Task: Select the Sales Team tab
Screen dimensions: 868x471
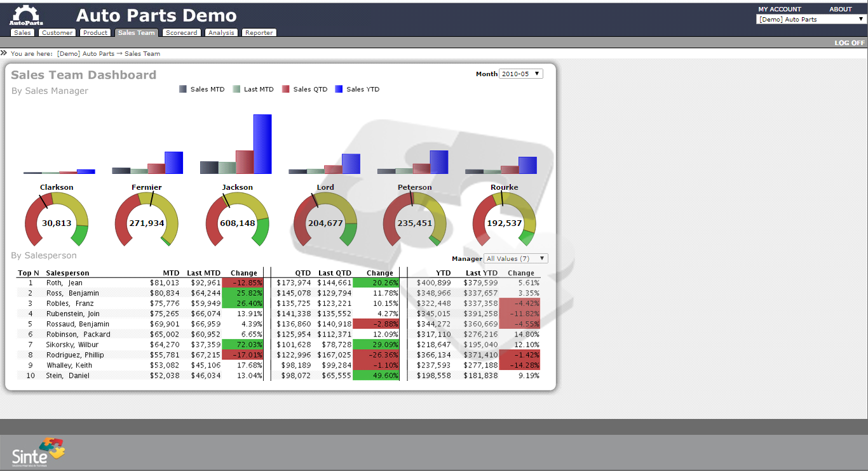Action: coord(137,32)
